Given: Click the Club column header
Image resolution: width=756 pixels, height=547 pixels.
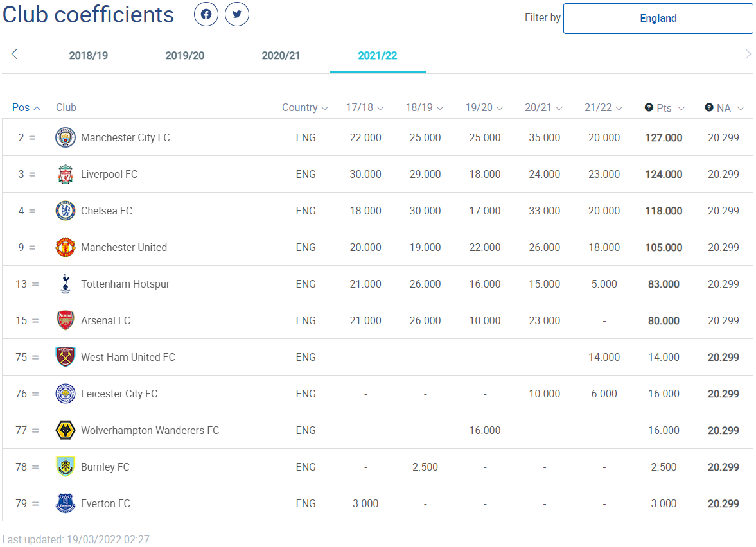Looking at the screenshot, I should (x=66, y=107).
